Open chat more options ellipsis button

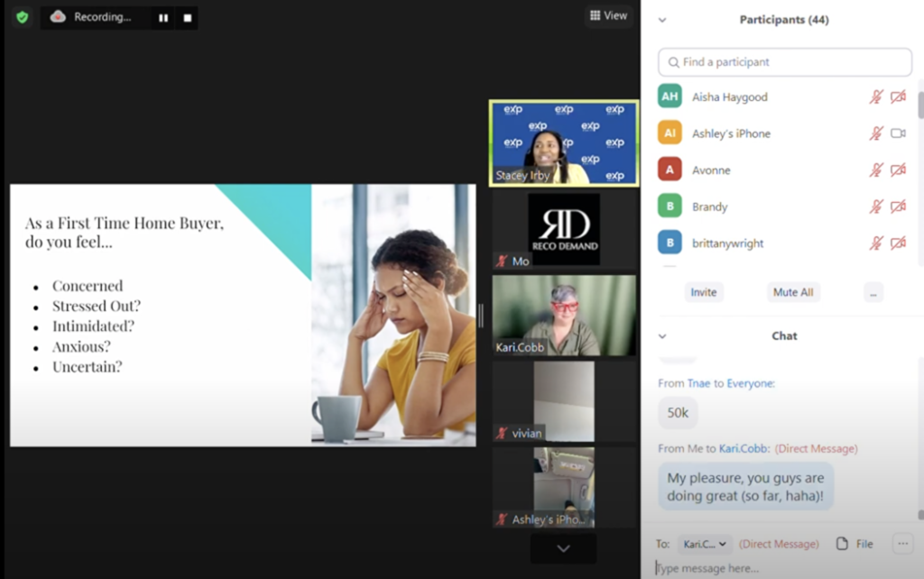tap(901, 544)
